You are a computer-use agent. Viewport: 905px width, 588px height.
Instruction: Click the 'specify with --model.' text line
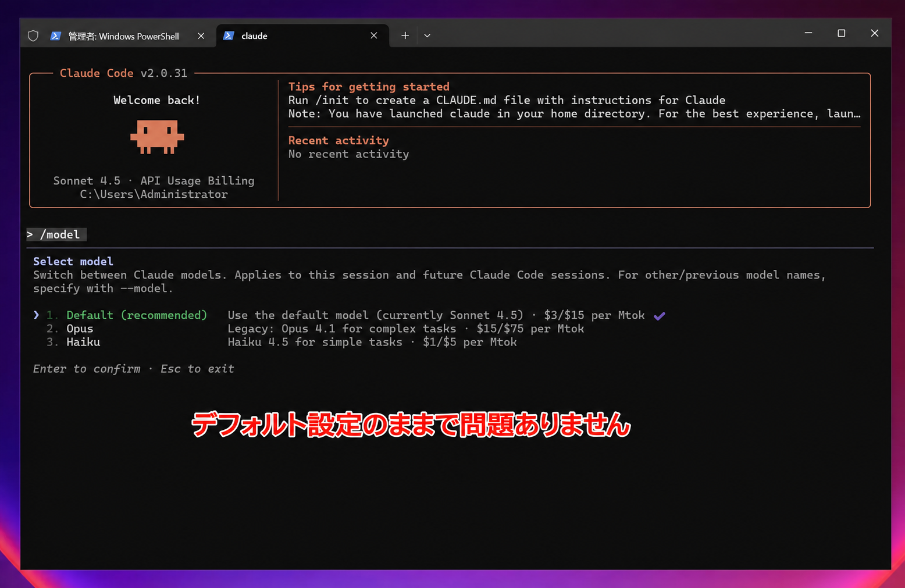tap(103, 288)
